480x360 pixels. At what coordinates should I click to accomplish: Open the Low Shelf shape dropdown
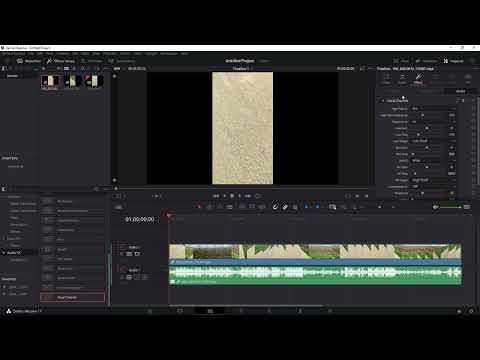point(433,141)
